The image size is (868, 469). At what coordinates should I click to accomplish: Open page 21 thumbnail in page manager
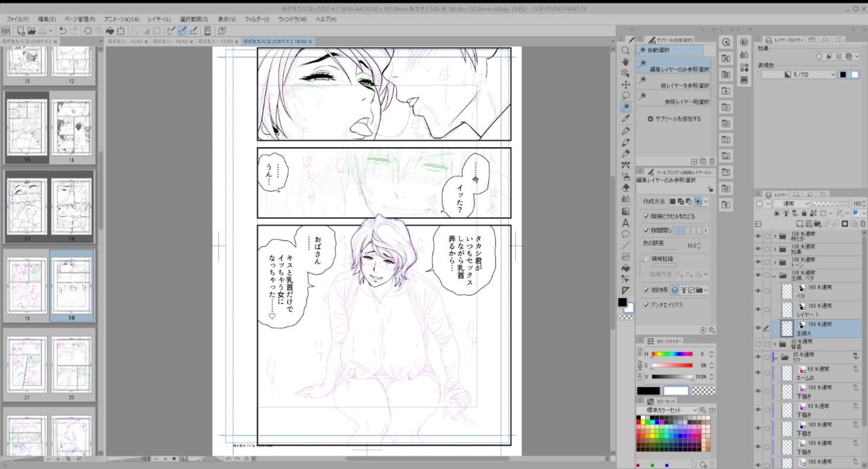point(27,365)
